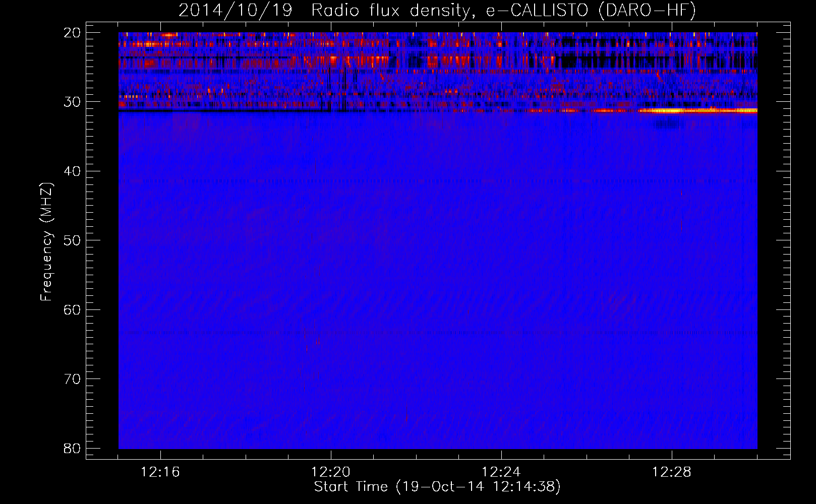Click the '20' frequency tick label

point(73,33)
